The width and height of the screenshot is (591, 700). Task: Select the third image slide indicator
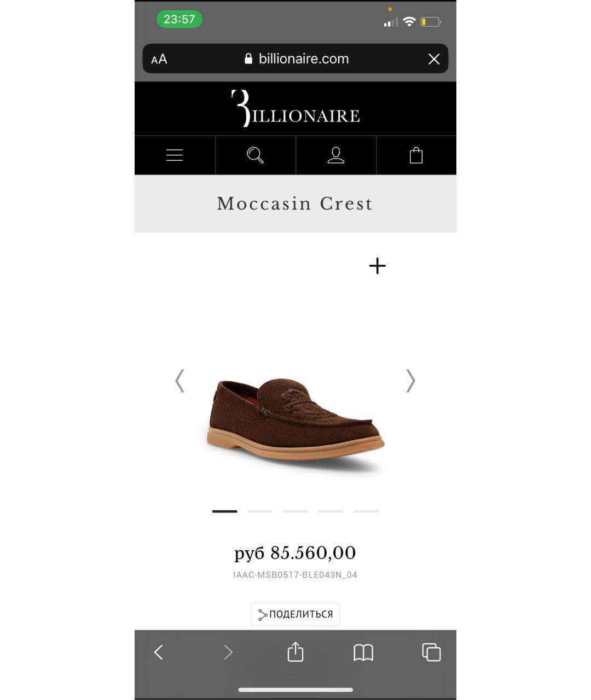296,511
